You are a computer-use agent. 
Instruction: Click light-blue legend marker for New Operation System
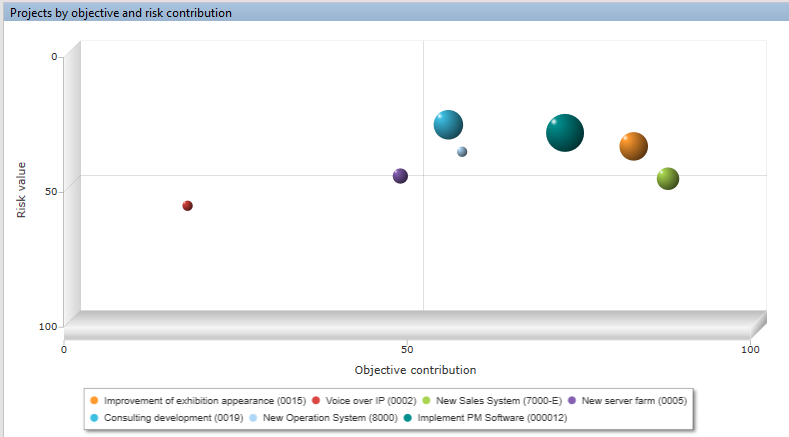click(x=253, y=418)
